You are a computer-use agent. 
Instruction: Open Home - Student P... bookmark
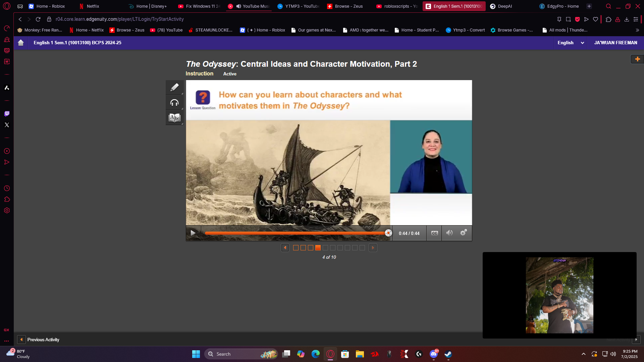417,30
